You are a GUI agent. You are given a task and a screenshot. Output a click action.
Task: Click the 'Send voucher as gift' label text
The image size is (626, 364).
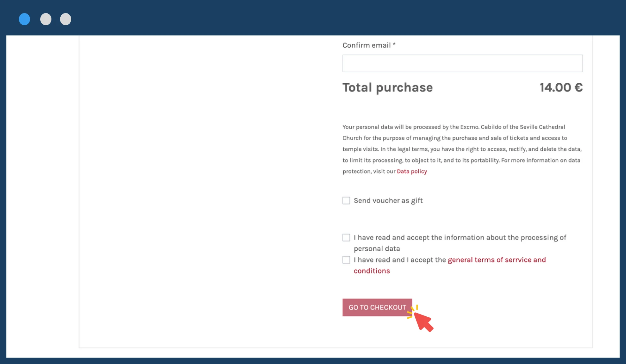click(x=388, y=201)
